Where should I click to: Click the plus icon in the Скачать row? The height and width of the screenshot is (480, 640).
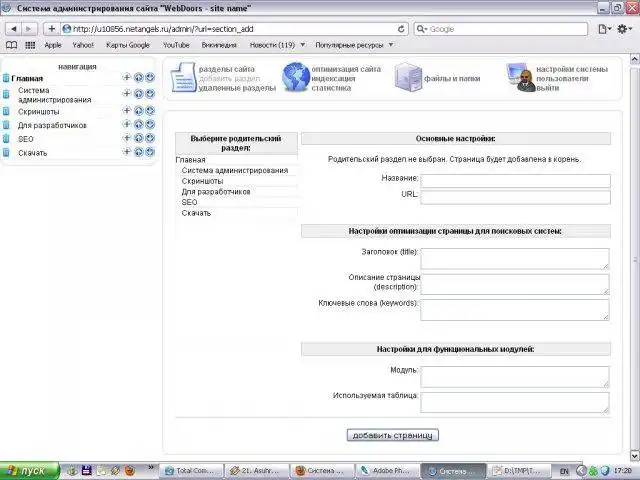coord(127,152)
